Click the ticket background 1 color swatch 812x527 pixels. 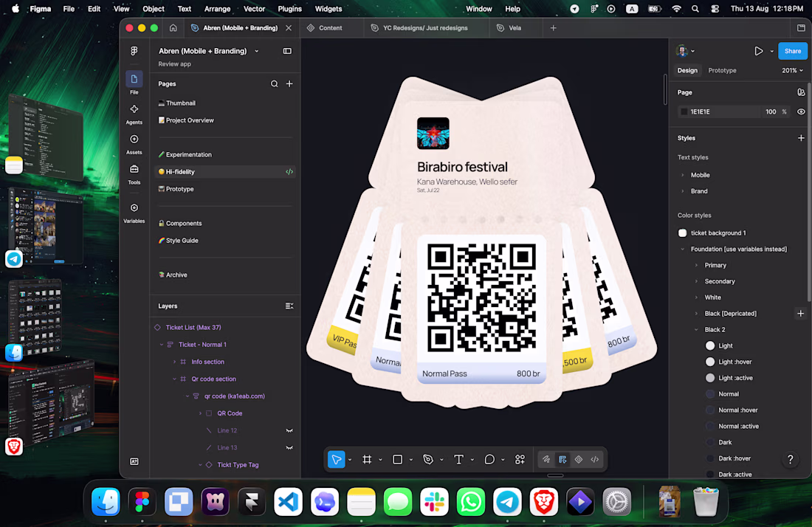point(683,233)
